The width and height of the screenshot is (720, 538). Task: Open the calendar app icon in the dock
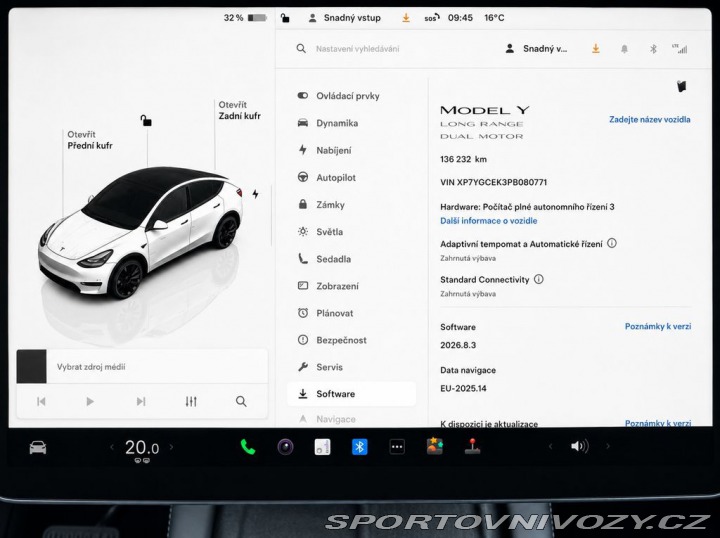click(x=322, y=447)
